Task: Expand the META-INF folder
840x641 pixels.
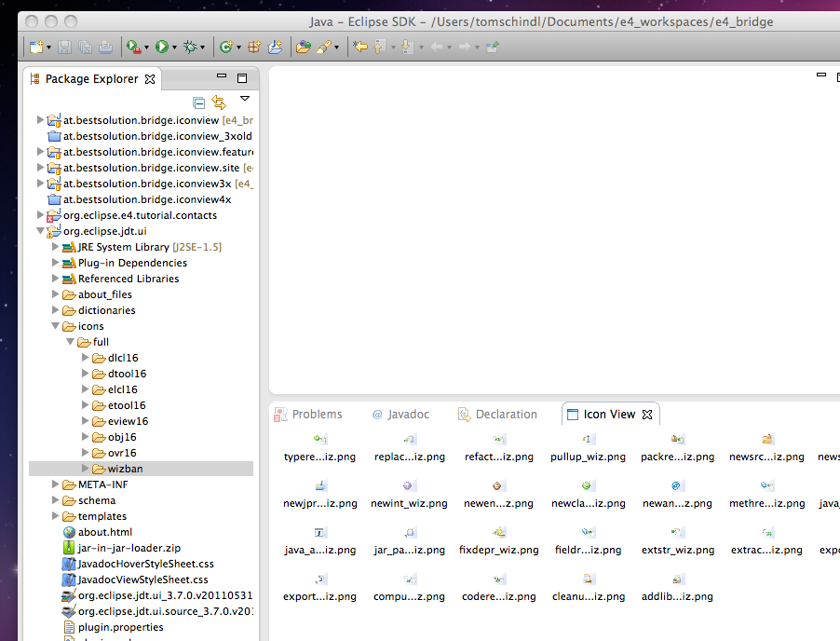Action: (x=56, y=484)
